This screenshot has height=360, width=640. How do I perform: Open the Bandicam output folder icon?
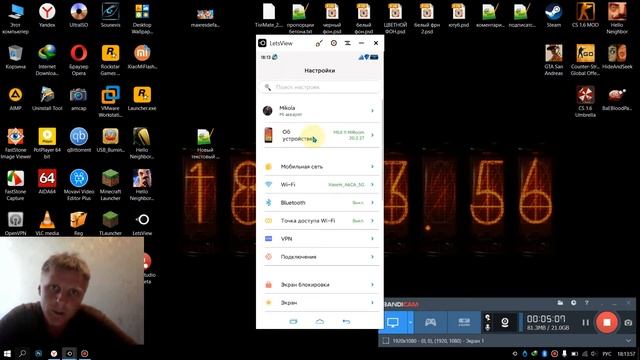point(560,303)
